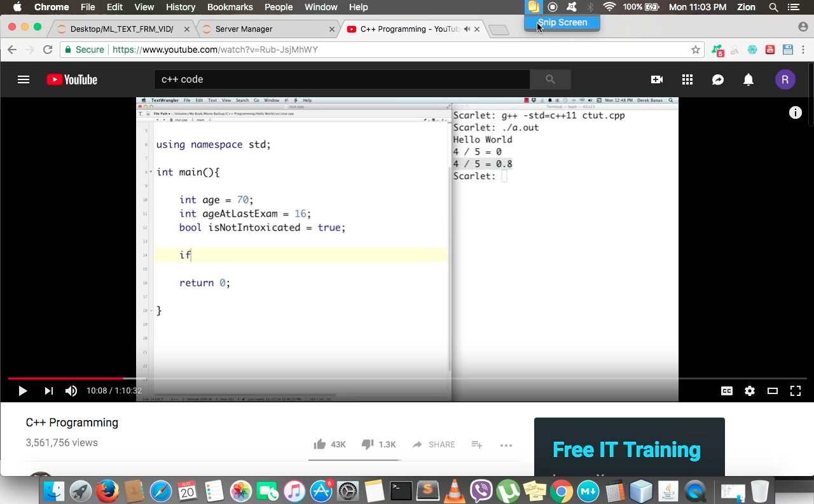
Task: Open the notifications bell
Action: 748,79
